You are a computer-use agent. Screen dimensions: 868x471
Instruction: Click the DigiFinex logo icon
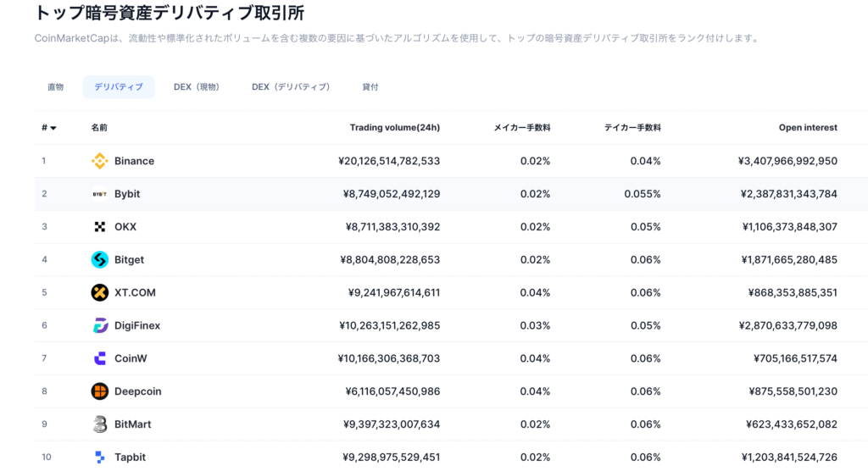click(x=100, y=326)
